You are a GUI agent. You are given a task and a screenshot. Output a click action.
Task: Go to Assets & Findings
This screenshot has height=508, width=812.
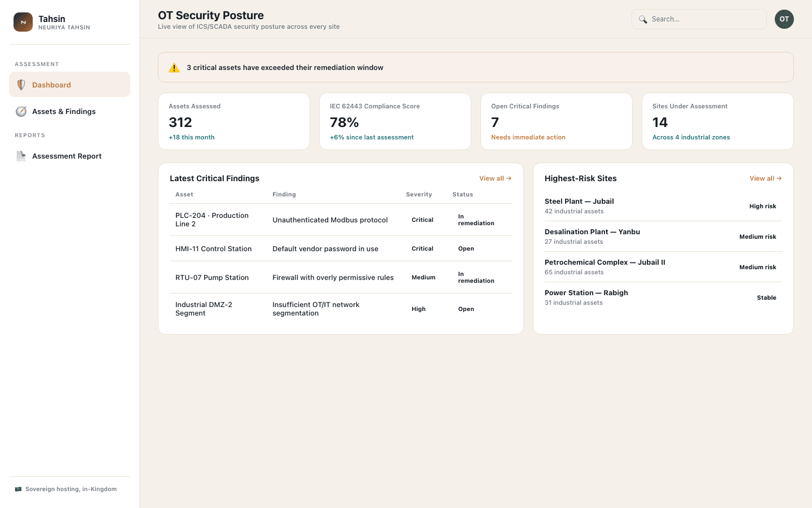(69, 111)
